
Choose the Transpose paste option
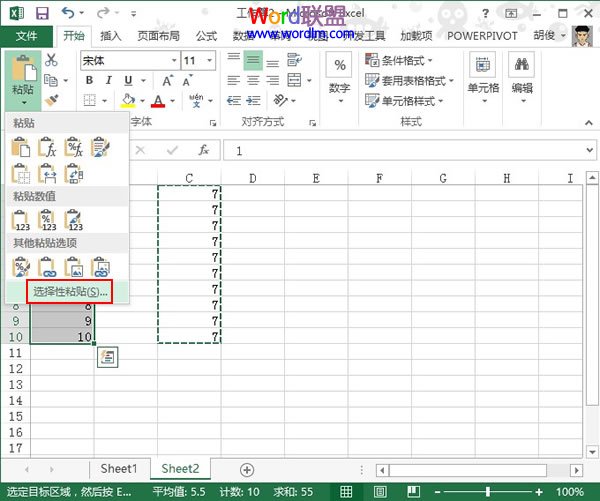[x=73, y=174]
